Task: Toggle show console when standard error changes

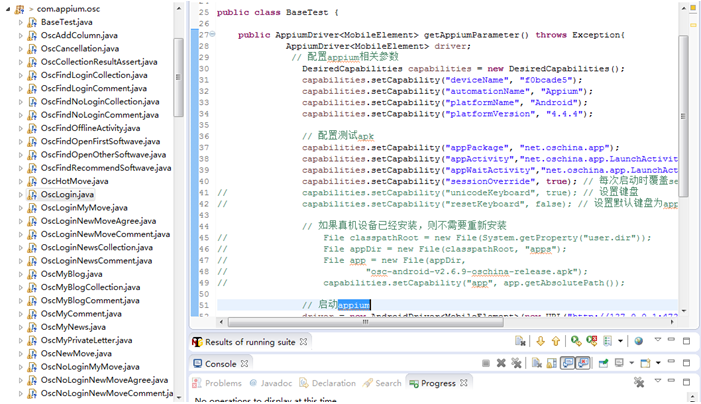Action: [x=583, y=363]
